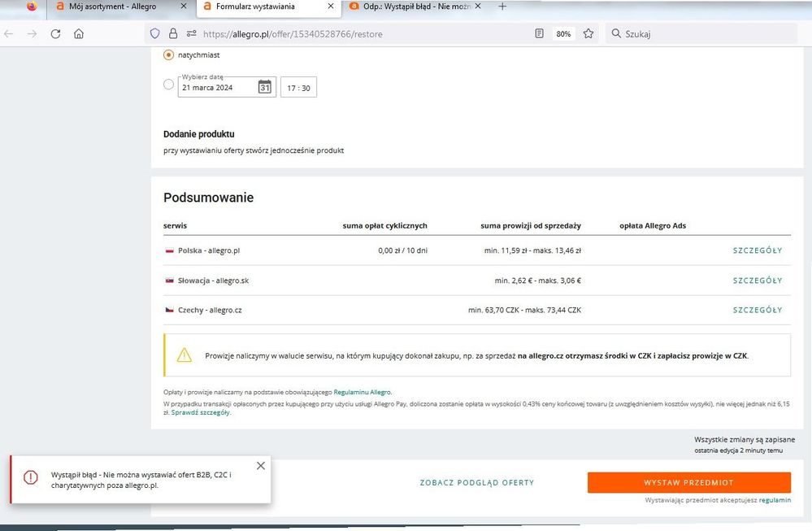
Task: Select the Wybierz datę radio option
Action: [x=168, y=85]
